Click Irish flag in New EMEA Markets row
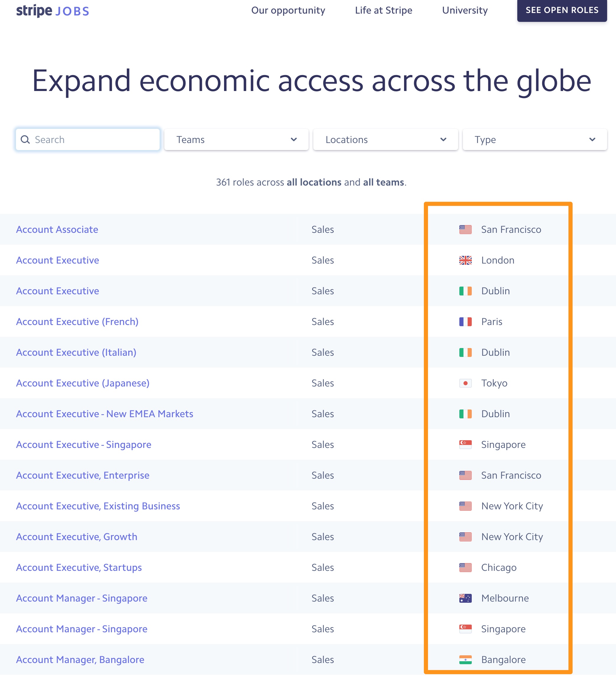 pyautogui.click(x=465, y=414)
